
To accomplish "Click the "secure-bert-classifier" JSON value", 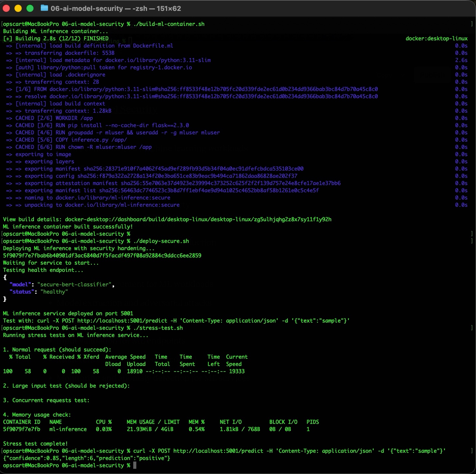I will pos(74,285).
